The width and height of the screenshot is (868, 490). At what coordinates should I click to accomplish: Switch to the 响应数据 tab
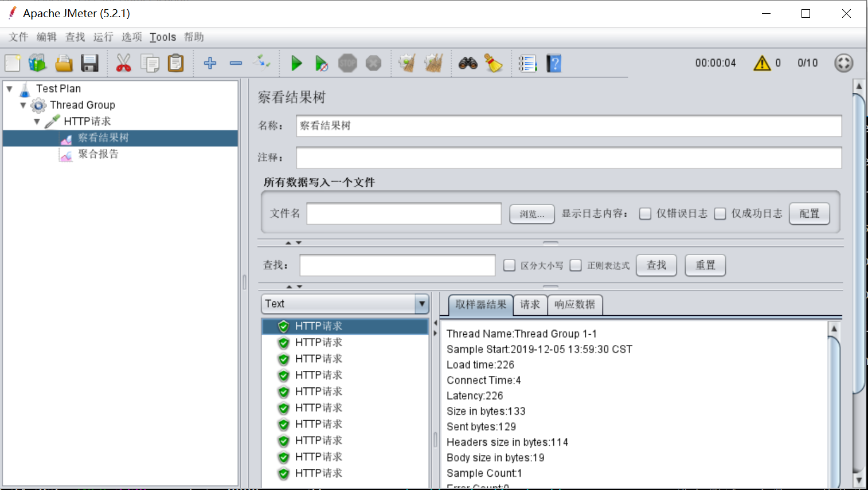pos(575,305)
